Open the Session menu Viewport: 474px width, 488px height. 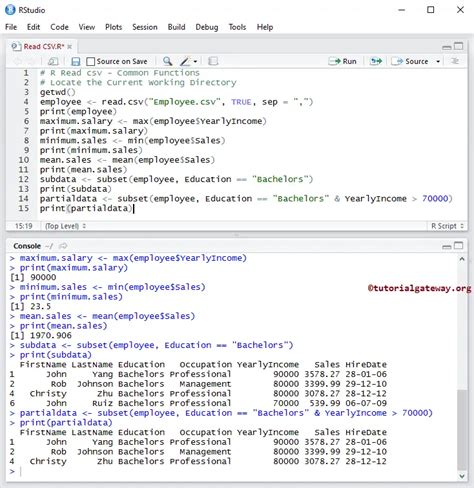coord(145,27)
